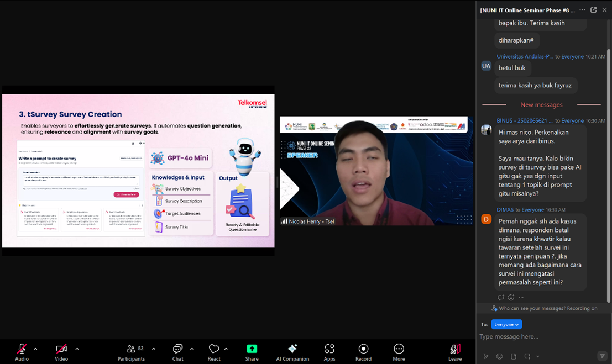Open chat panel ellipsis options in header
Screen dimensions: 612x364
click(x=582, y=10)
